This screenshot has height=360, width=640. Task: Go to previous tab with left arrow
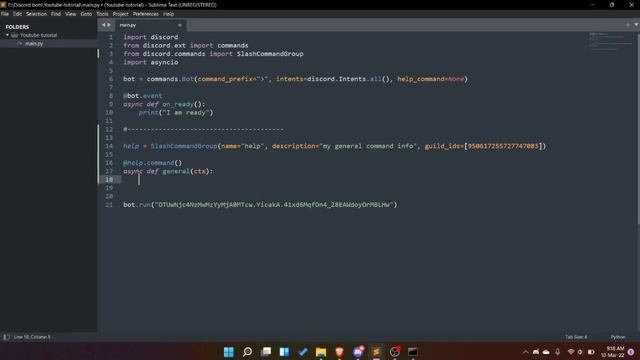(103, 25)
